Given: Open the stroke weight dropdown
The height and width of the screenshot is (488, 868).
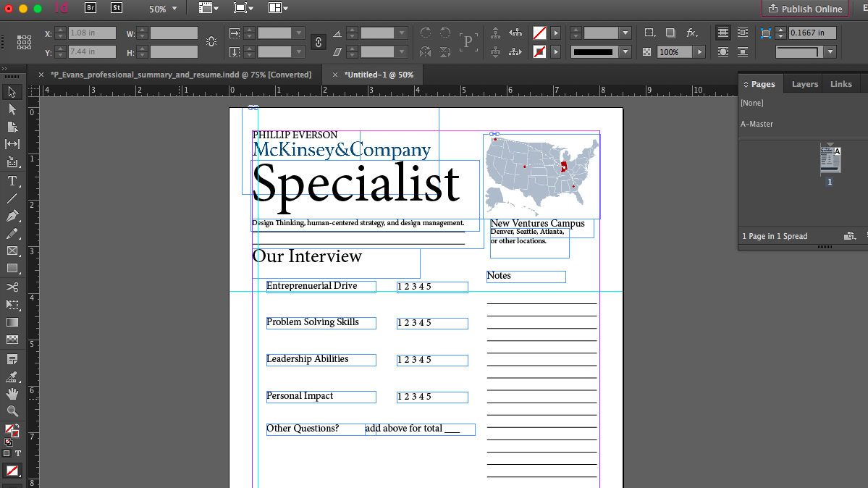Looking at the screenshot, I should coord(625,33).
